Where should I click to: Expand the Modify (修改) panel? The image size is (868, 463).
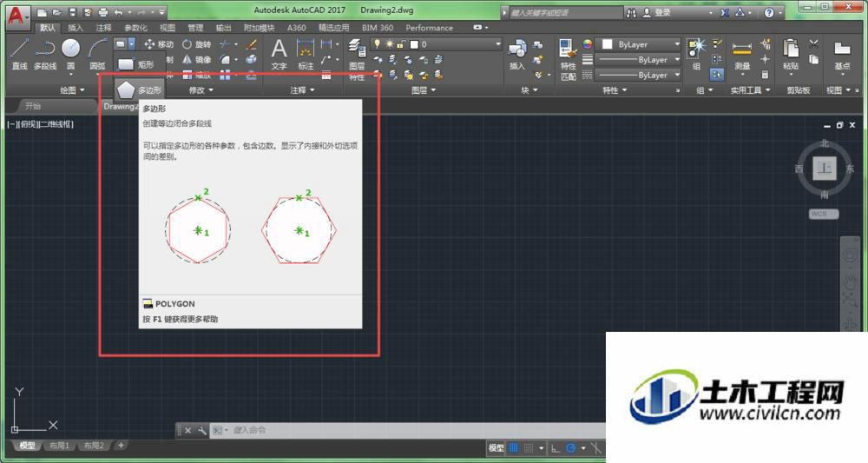[201, 89]
